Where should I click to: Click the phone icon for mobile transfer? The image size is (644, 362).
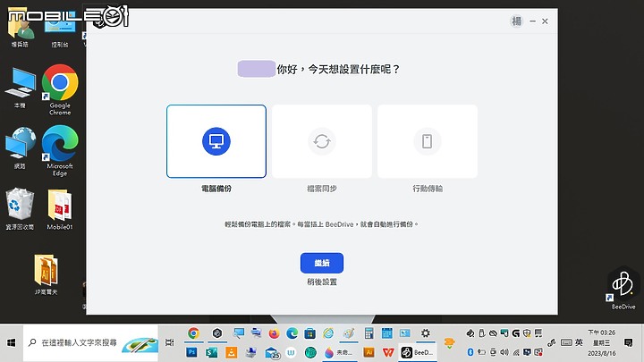pos(428,141)
